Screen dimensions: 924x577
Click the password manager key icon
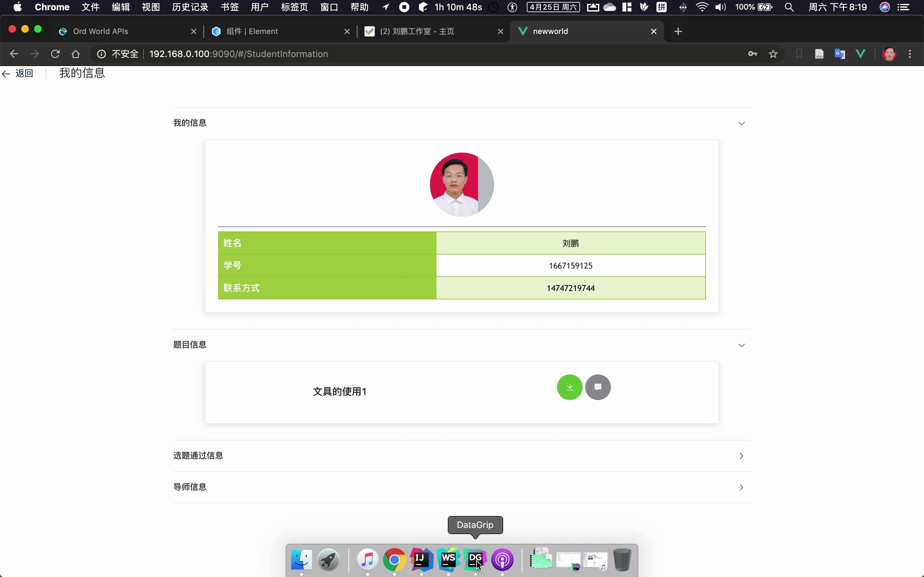tap(752, 54)
